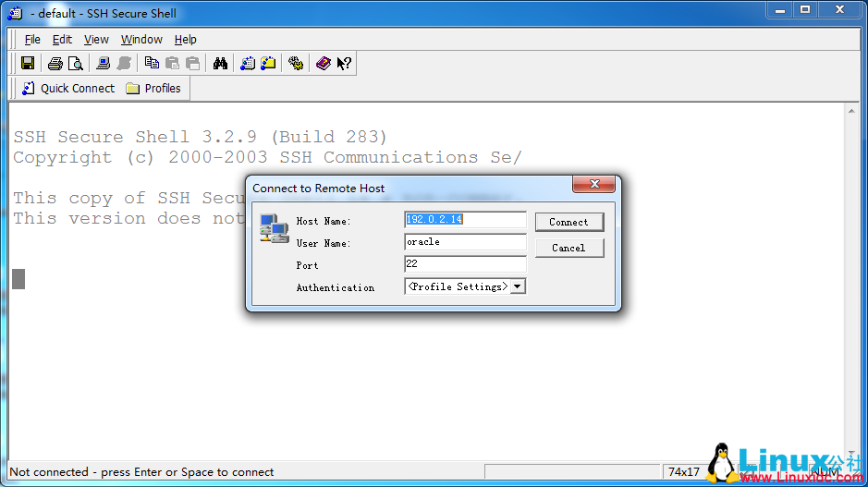
Task: Click the Save floppy disk icon
Action: [28, 63]
